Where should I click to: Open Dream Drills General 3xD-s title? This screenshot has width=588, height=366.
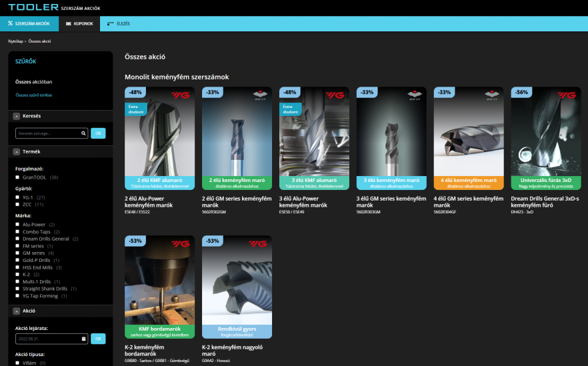[545, 202]
